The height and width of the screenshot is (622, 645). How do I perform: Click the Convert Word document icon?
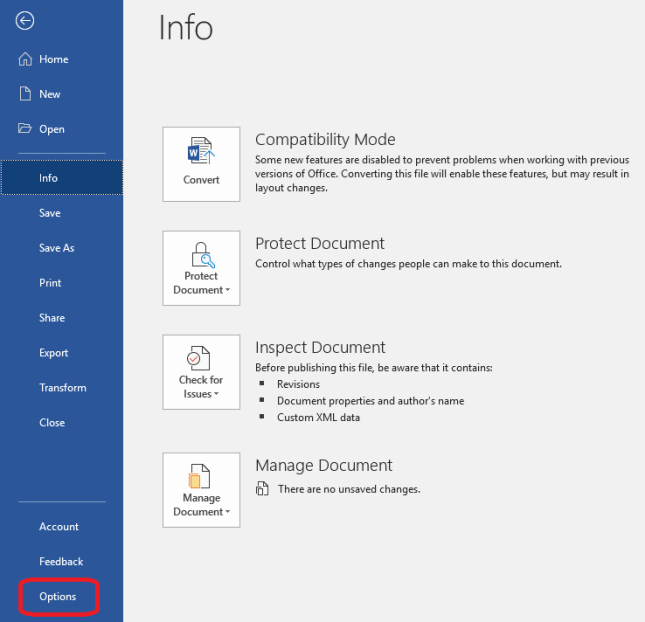[201, 153]
